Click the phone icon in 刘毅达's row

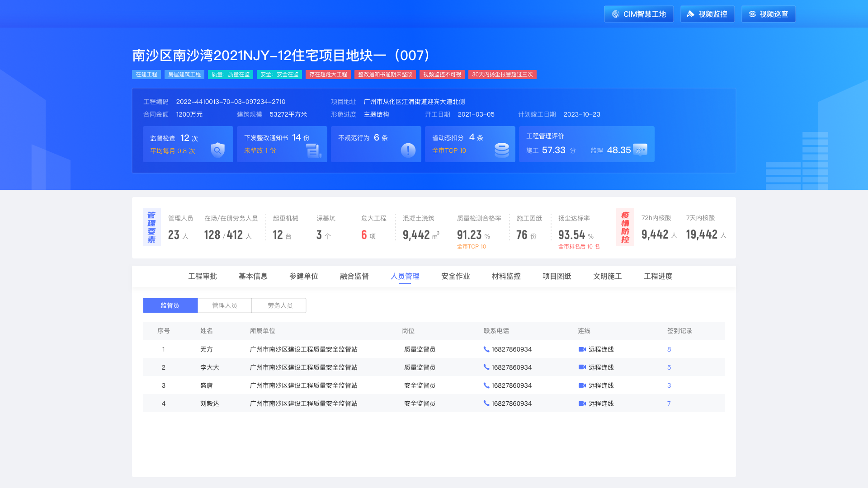coord(486,404)
